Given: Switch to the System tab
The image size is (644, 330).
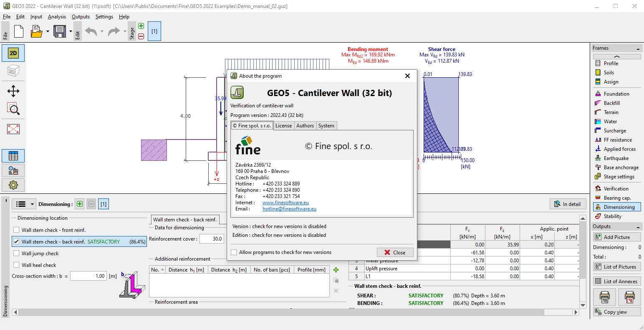Looking at the screenshot, I should pos(326,126).
